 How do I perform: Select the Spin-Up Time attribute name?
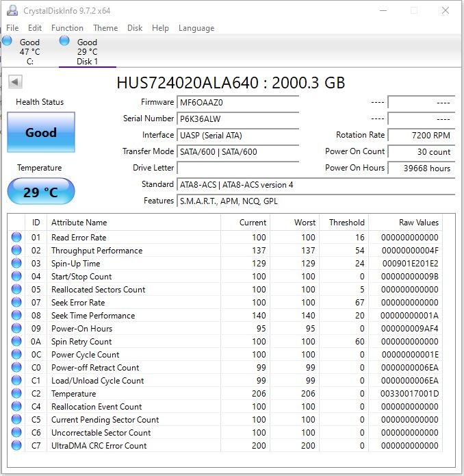(75, 264)
